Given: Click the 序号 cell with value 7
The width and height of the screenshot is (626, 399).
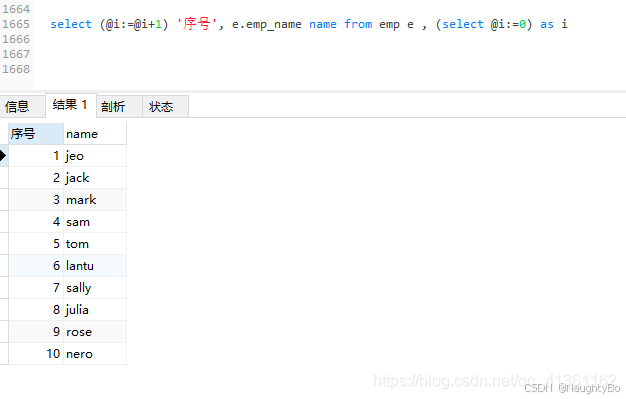Looking at the screenshot, I should 36,288.
